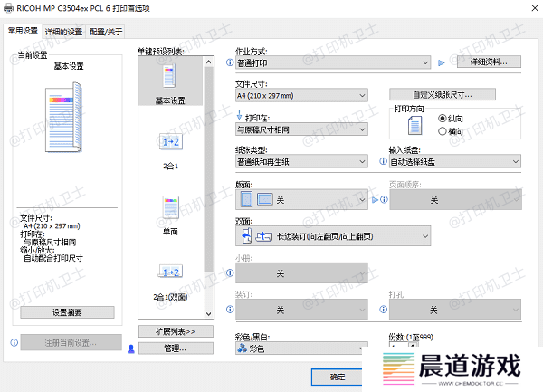Click duplex page-flip icon in 双面 box
The height and width of the screenshot is (392, 543).
click(x=246, y=236)
